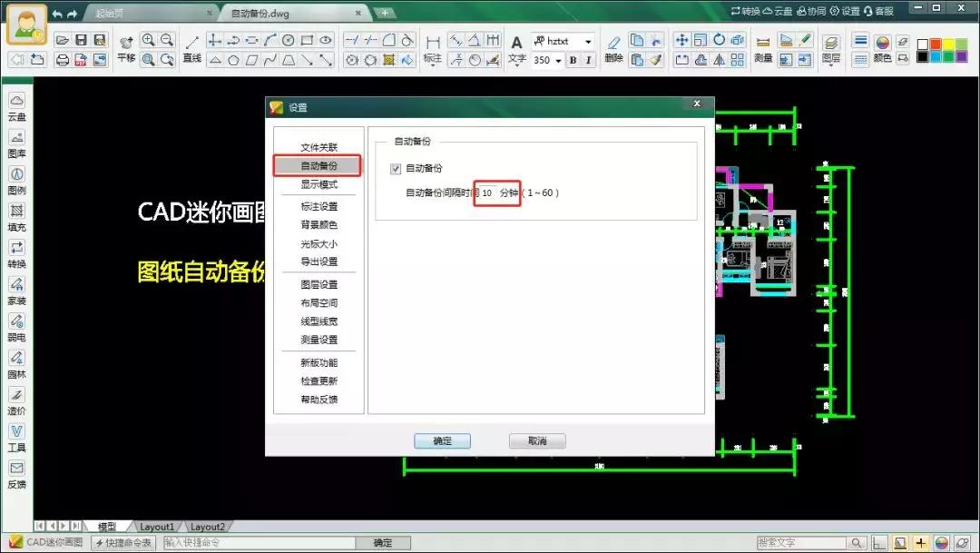Open the hztxt font style dropdown

pos(588,40)
